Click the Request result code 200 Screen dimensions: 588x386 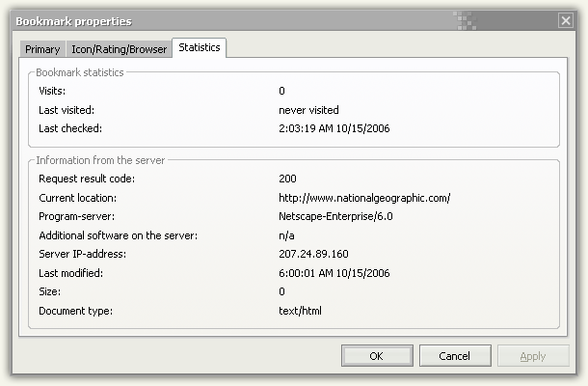pos(287,179)
